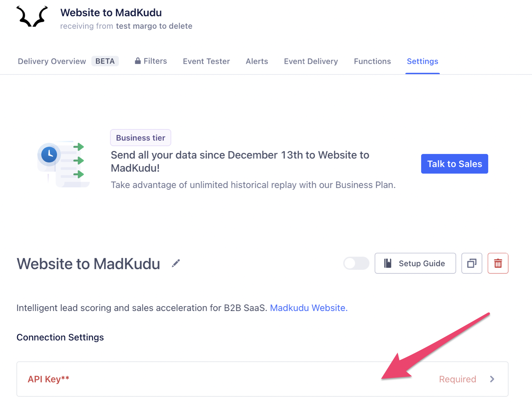Select the Functions tab

(372, 61)
